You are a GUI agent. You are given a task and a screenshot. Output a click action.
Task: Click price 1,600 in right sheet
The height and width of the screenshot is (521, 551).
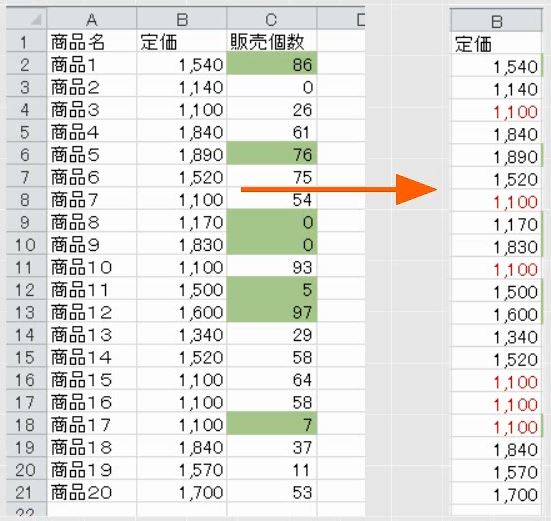click(496, 313)
